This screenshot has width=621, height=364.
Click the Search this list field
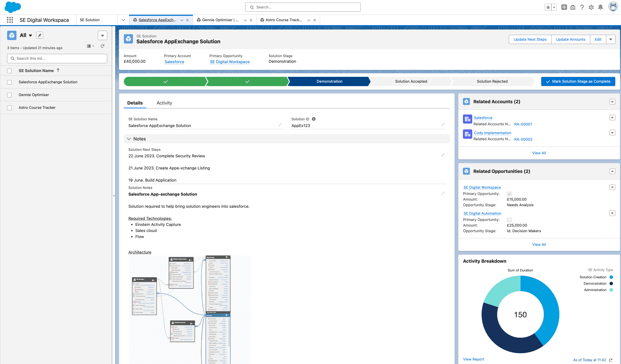57,59
